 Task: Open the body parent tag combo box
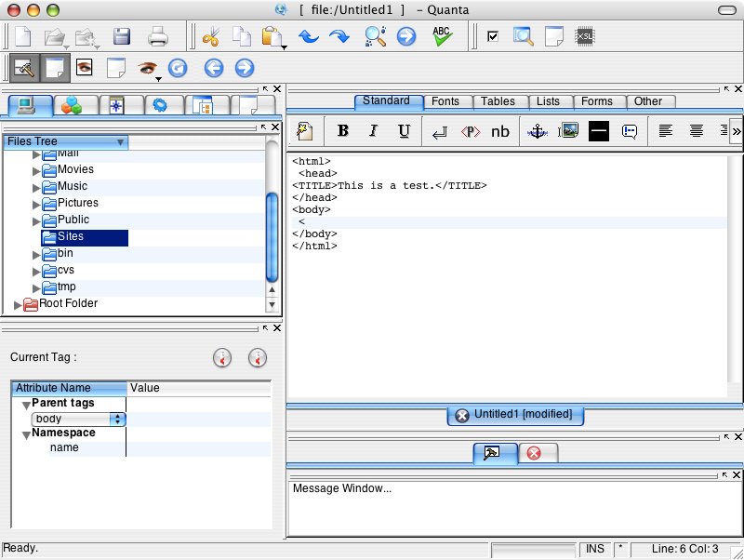tap(78, 419)
